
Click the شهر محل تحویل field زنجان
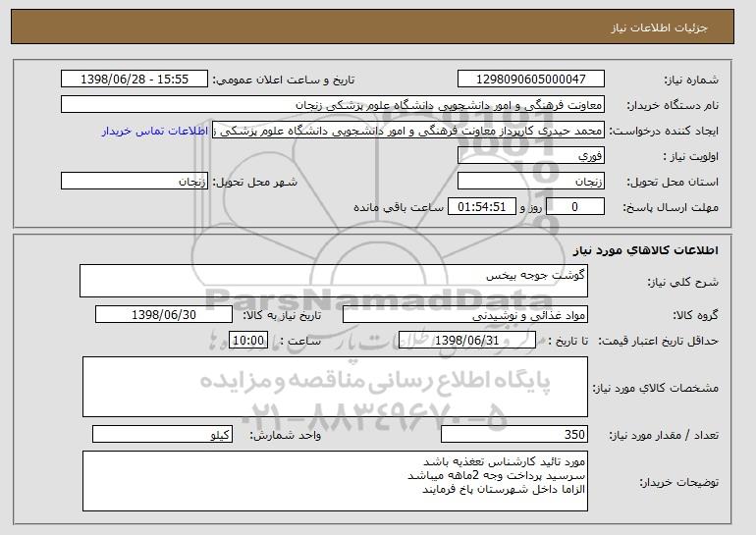135,182
